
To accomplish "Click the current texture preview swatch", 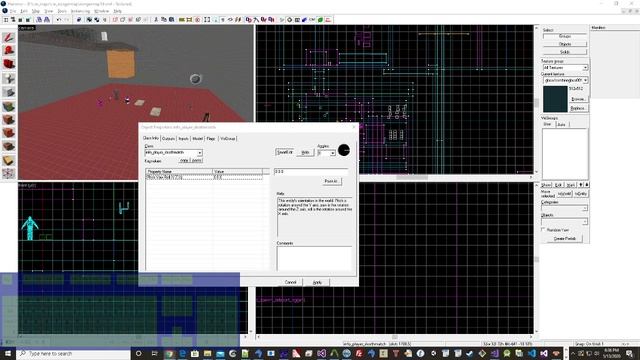I will (x=555, y=99).
